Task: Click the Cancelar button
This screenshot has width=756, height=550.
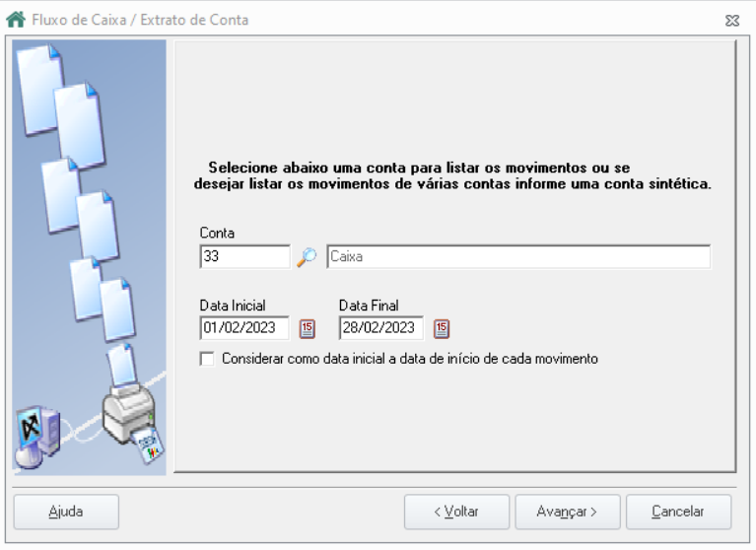Action: tap(678, 512)
